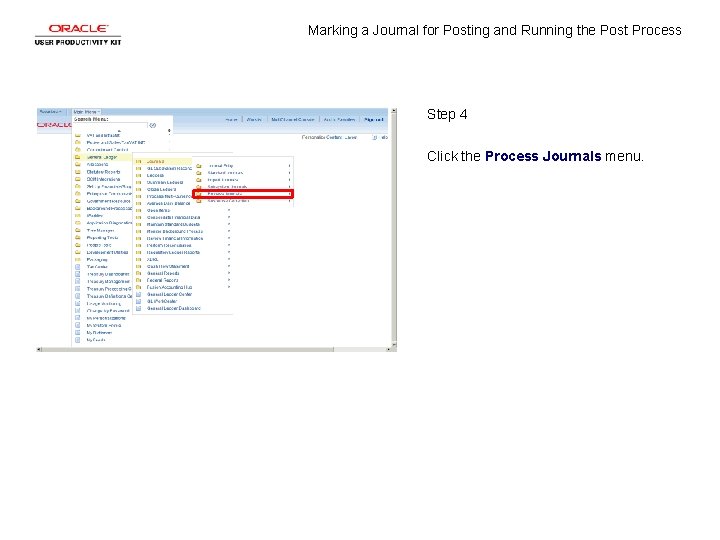Click the page icon beside General Ledger Dashboard
The height and width of the screenshot is (540, 720).
click(138, 309)
